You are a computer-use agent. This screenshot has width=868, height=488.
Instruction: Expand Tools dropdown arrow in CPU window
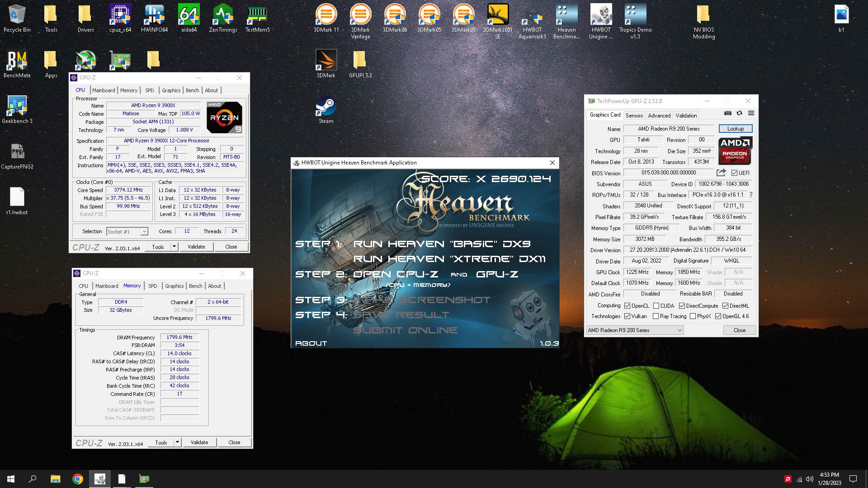tap(174, 247)
